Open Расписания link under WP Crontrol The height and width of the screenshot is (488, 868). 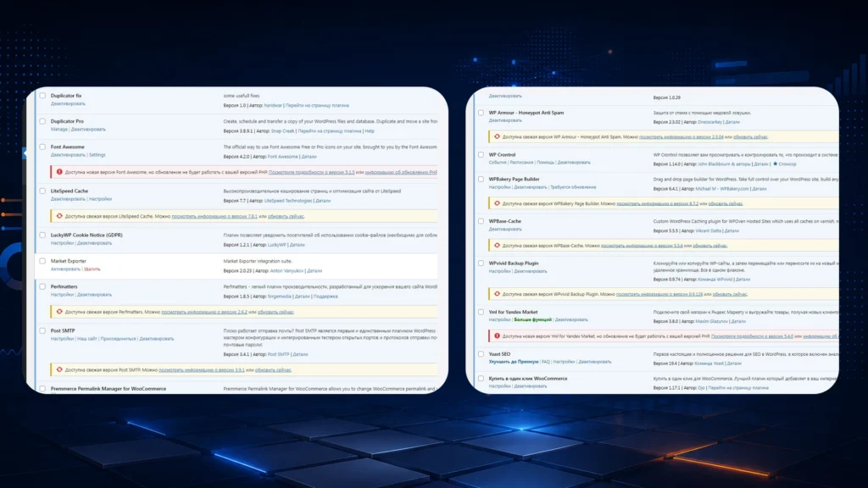coord(521,163)
